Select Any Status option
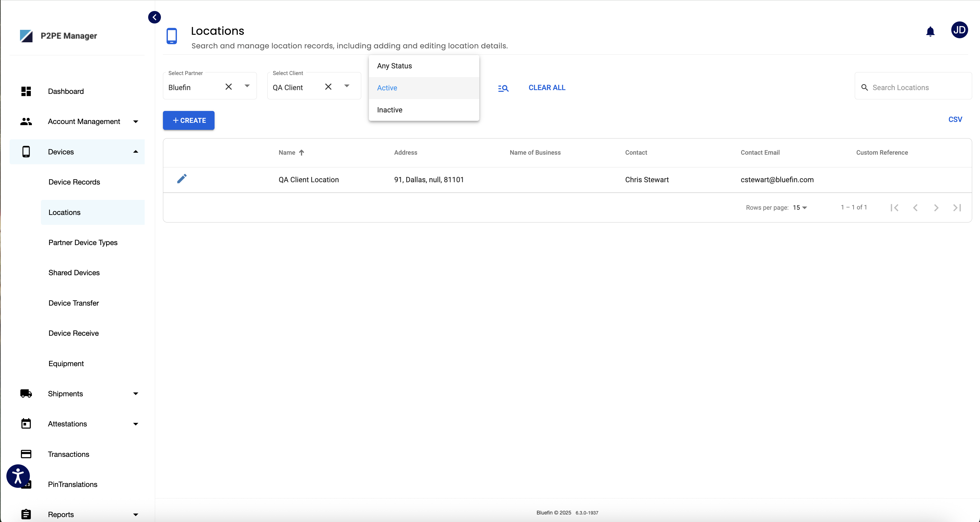The width and height of the screenshot is (980, 522). click(394, 66)
